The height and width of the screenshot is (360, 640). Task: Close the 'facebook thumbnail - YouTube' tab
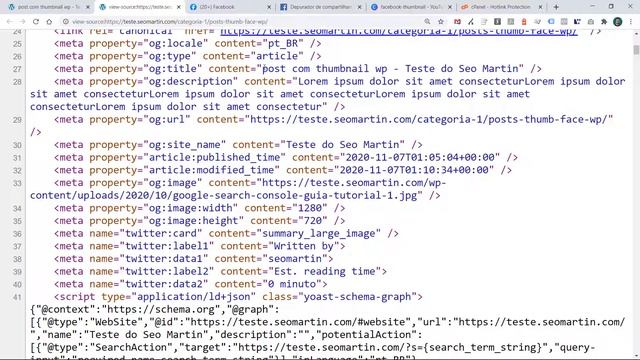pyautogui.click(x=450, y=7)
